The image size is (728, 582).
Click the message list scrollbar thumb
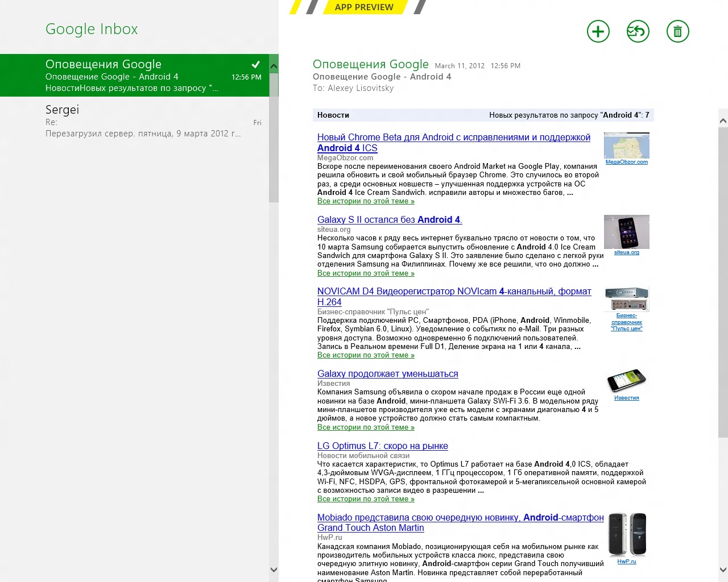(x=274, y=136)
